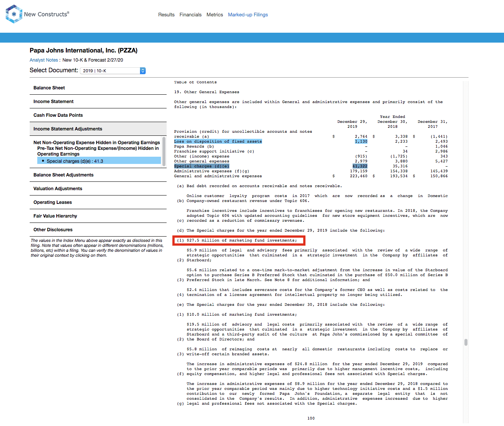The image size is (504, 426).
Task: Expand the Operating Leases section
Action: point(98,202)
